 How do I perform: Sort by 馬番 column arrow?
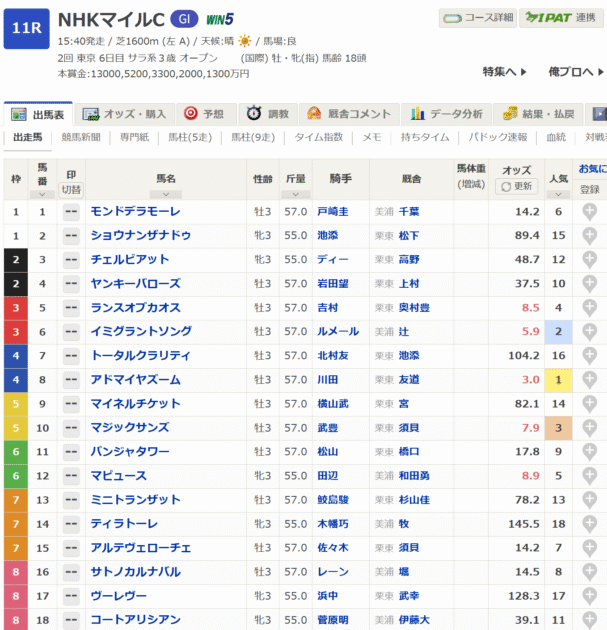pyautogui.click(x=42, y=194)
